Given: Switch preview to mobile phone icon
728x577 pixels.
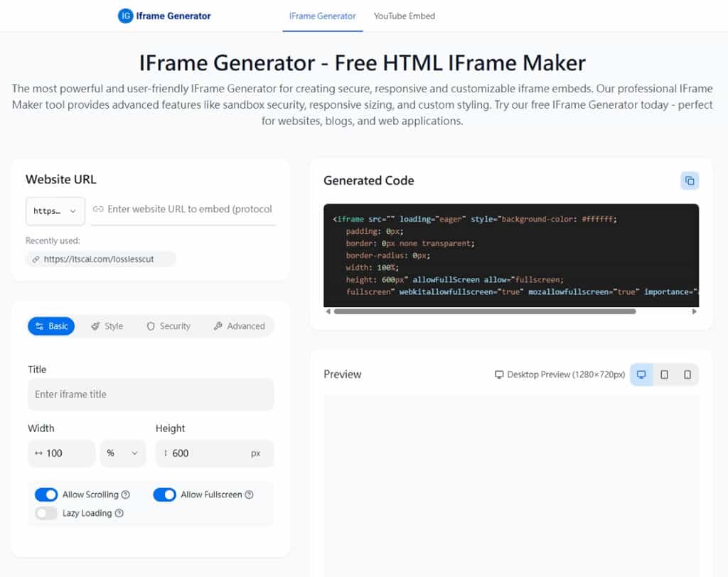Looking at the screenshot, I should click(687, 374).
